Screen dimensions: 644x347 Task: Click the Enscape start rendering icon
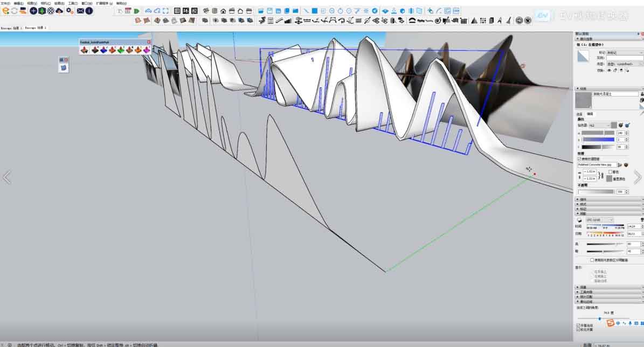click(5, 11)
